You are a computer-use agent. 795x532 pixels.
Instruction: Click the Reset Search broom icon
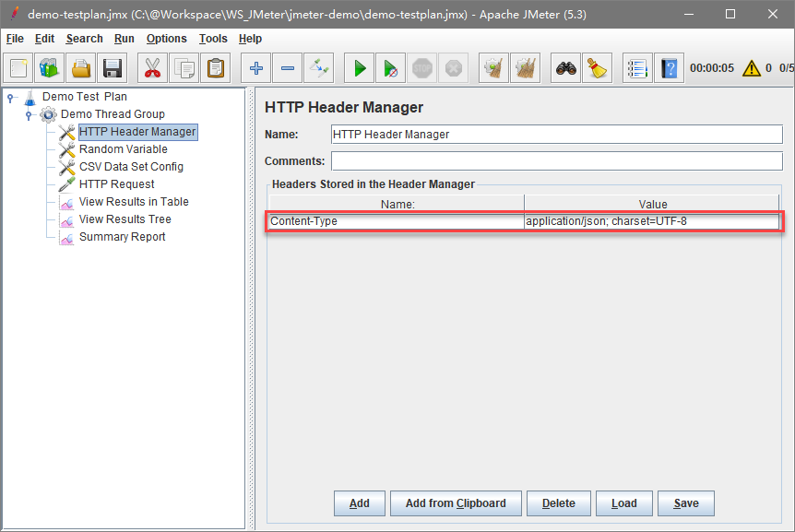coord(598,68)
